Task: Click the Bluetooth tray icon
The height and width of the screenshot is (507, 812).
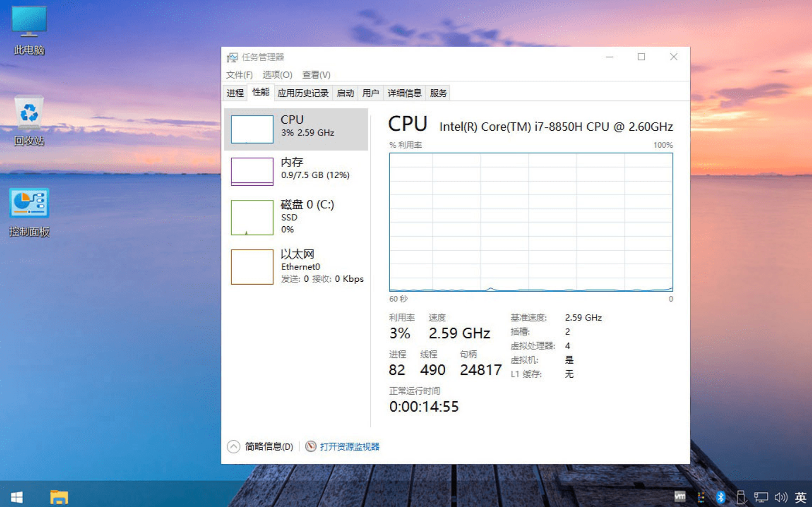Action: pyautogui.click(x=720, y=497)
